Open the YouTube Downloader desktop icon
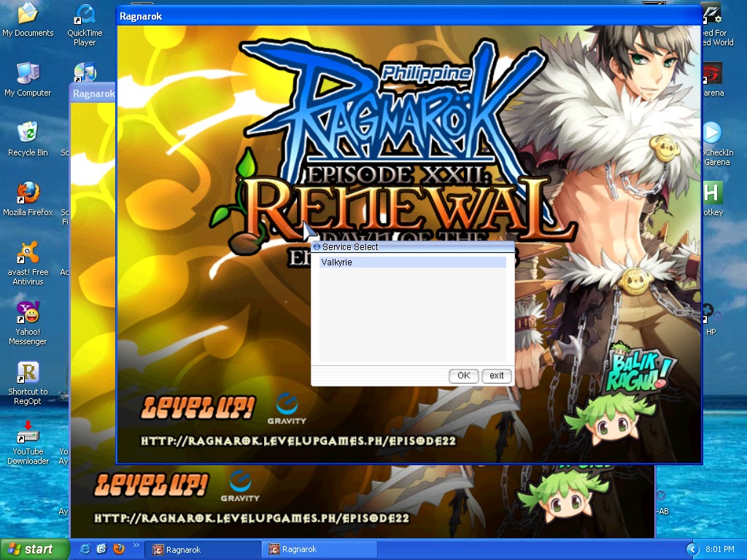The image size is (747, 560). pyautogui.click(x=28, y=443)
